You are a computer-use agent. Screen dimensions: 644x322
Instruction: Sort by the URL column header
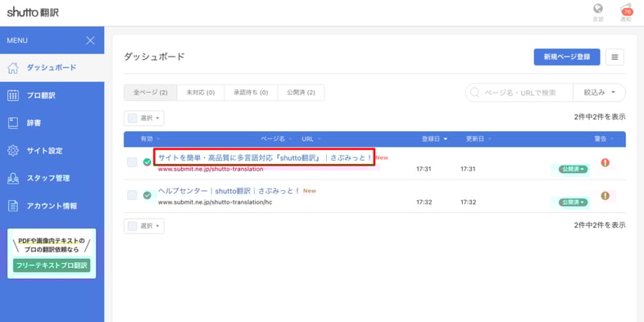coord(311,139)
